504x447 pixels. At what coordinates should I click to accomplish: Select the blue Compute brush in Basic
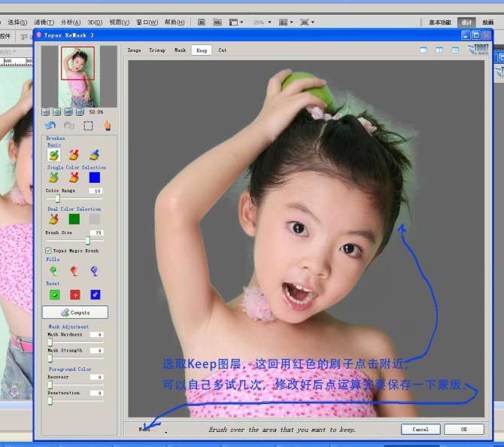pos(94,155)
